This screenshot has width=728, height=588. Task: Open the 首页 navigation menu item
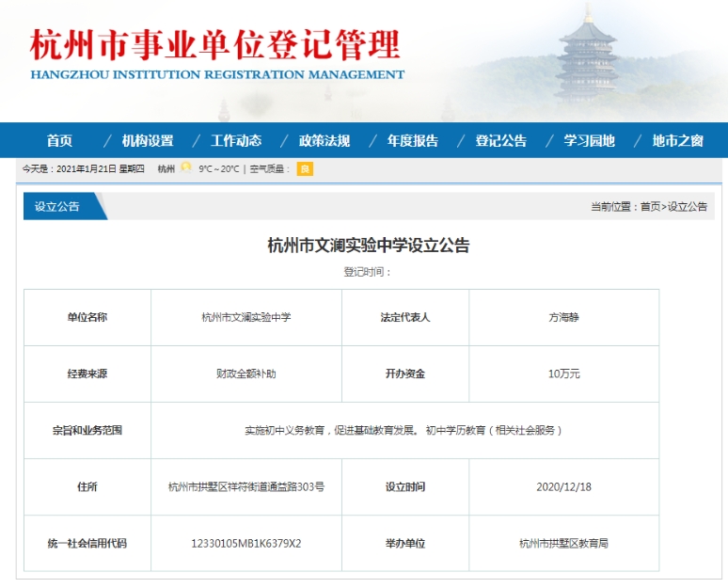tap(59, 141)
